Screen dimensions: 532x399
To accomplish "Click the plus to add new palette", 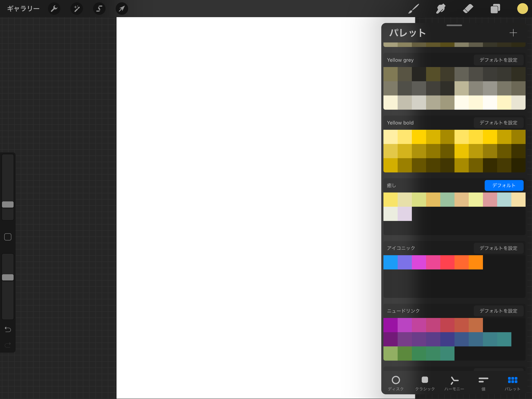I will 513,33.
